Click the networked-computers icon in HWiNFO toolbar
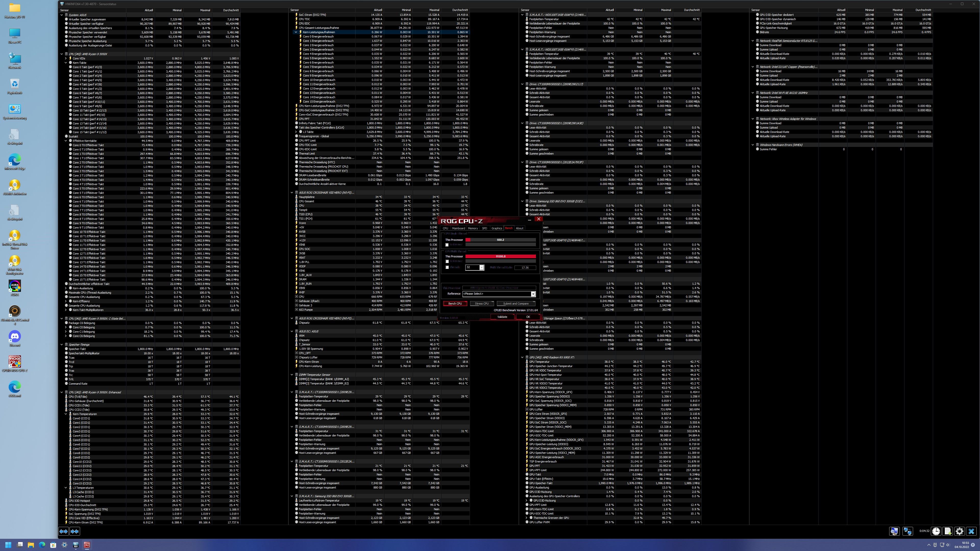The height and width of the screenshot is (551, 980). tap(908, 531)
